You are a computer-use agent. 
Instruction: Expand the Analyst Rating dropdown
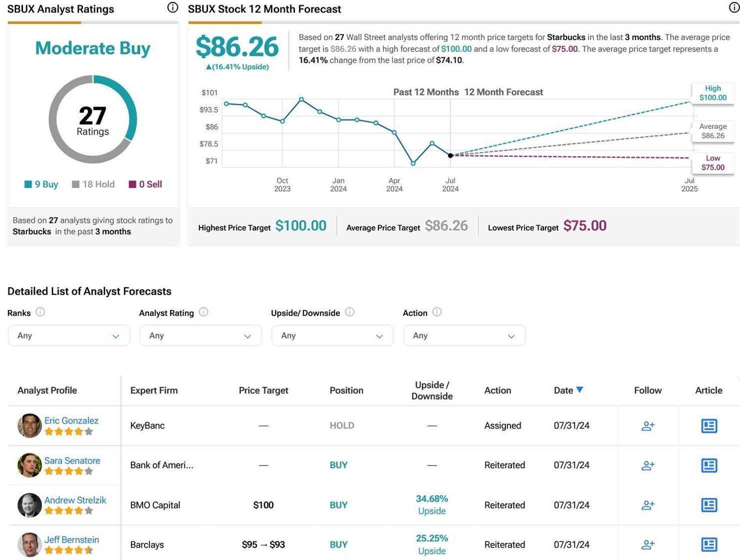(200, 336)
